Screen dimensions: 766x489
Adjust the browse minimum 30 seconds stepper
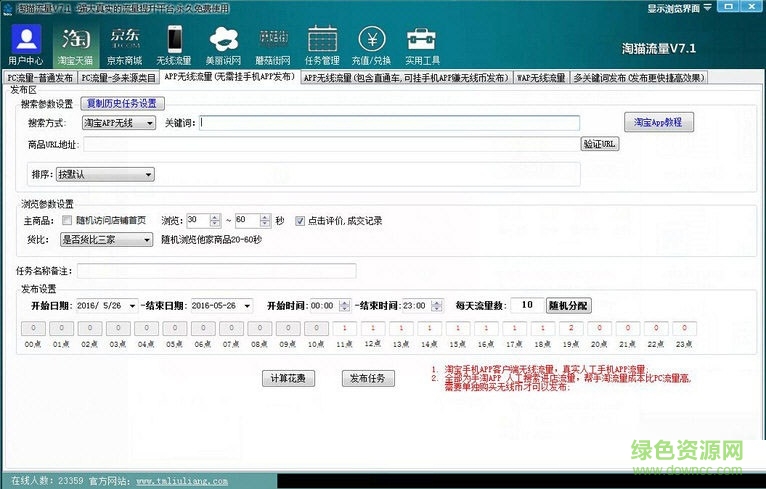click(x=214, y=220)
